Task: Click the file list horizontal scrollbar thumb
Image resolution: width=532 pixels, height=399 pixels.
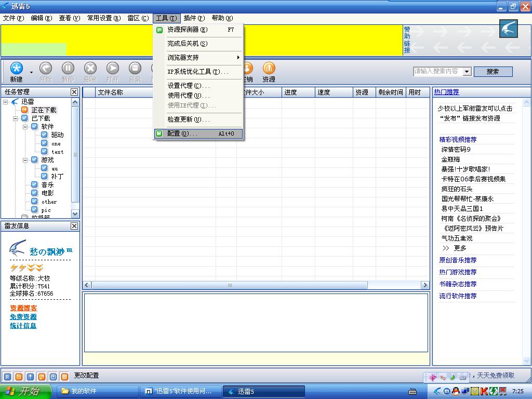Action: click(229, 285)
